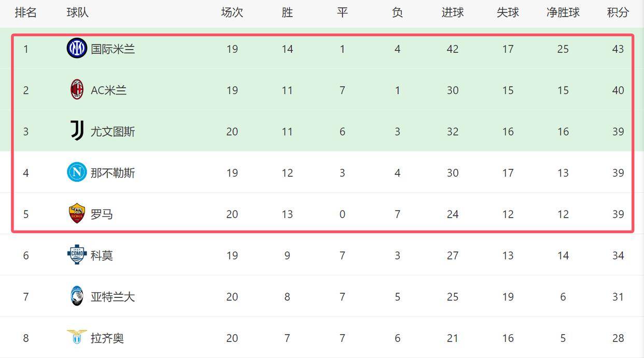This screenshot has width=644, height=358.
Task: Click the AC Milan club crest
Action: coord(77,90)
